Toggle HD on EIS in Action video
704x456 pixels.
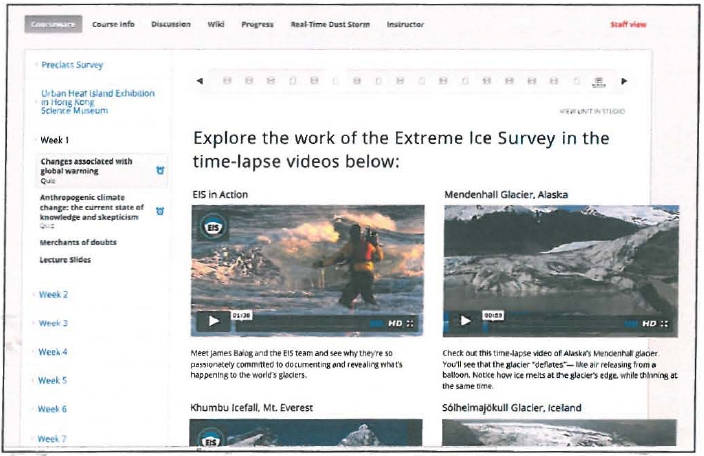point(395,323)
